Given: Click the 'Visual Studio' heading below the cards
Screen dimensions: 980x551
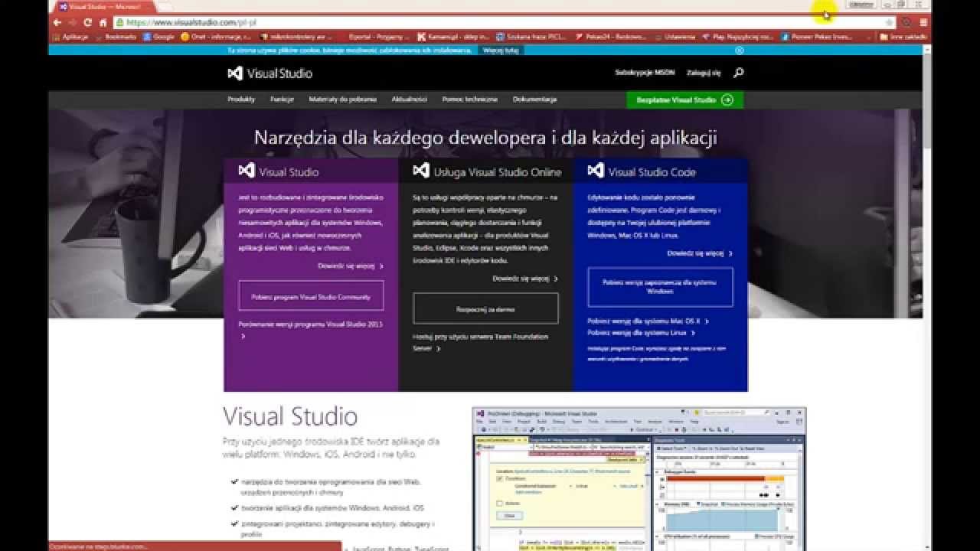Looking at the screenshot, I should (x=290, y=416).
